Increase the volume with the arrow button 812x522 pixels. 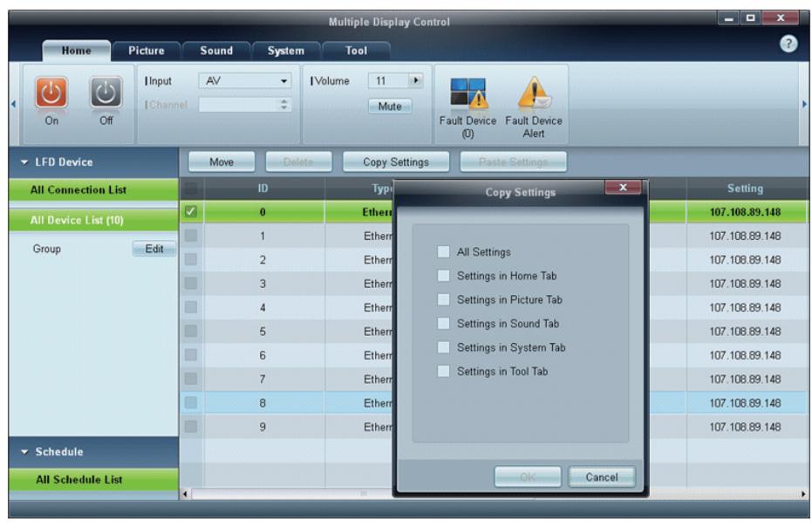pos(415,80)
